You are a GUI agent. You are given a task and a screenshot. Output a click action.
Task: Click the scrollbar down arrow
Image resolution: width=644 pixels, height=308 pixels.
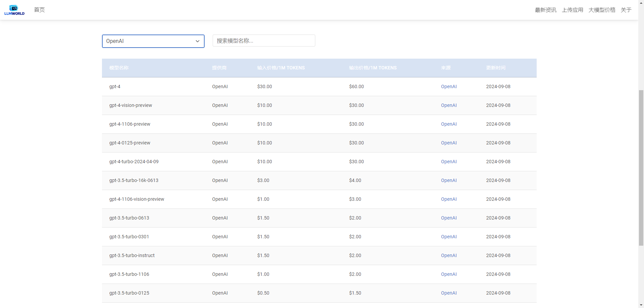pyautogui.click(x=641, y=305)
